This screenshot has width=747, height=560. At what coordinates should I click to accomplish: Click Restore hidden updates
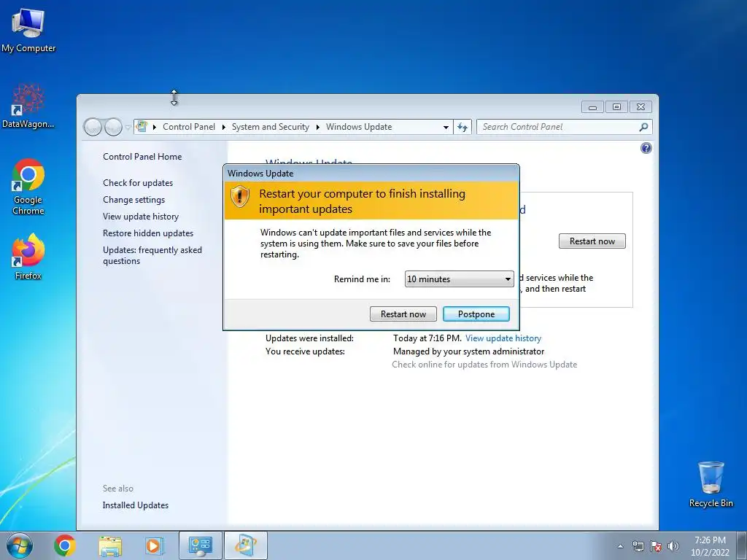147,233
